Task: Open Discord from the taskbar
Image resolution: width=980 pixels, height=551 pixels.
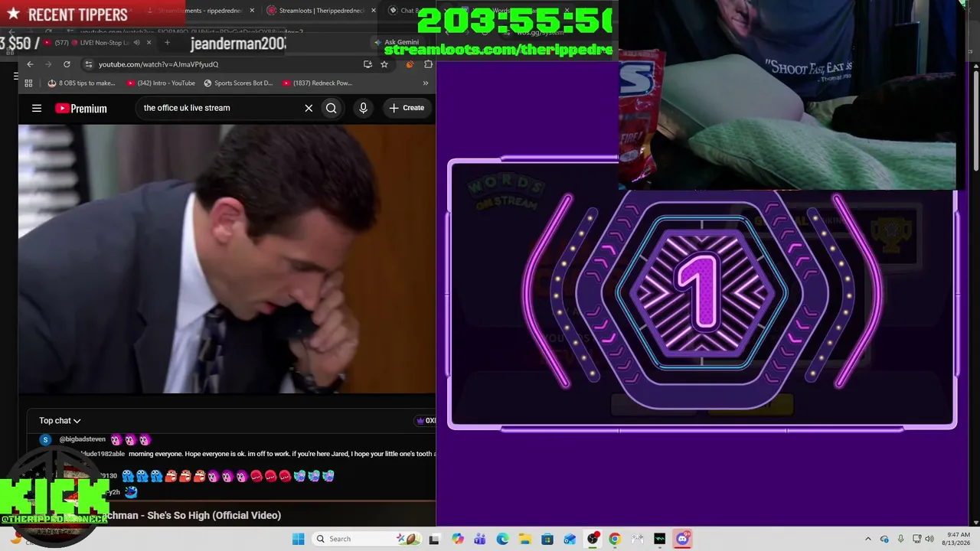Action: pyautogui.click(x=682, y=539)
